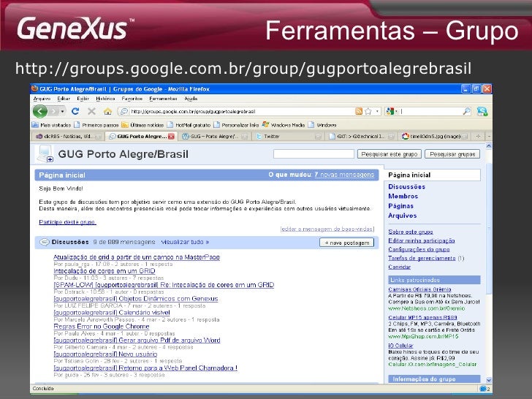Open the Últimas notícias bookmark feed
Image resolution: width=532 pixels, height=399 pixels.
(142, 125)
